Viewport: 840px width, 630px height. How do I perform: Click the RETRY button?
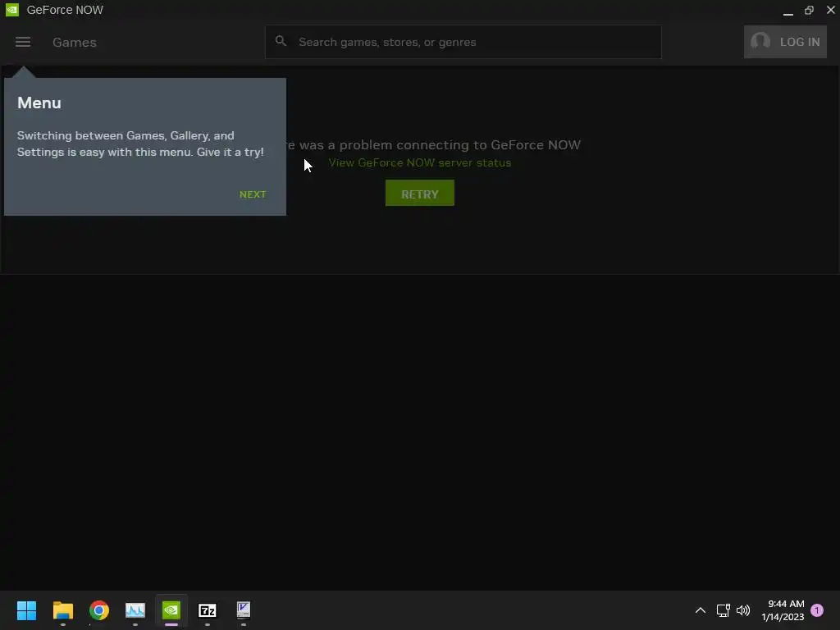[419, 193]
